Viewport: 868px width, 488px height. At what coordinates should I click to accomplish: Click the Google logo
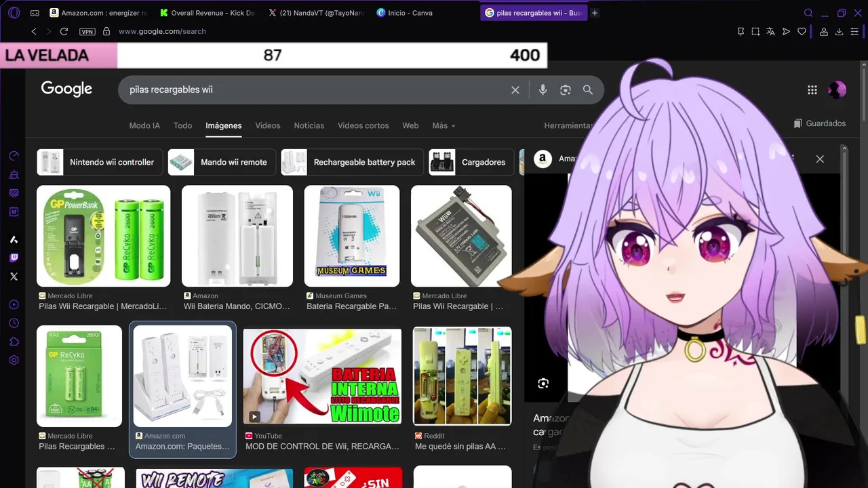[x=66, y=89]
